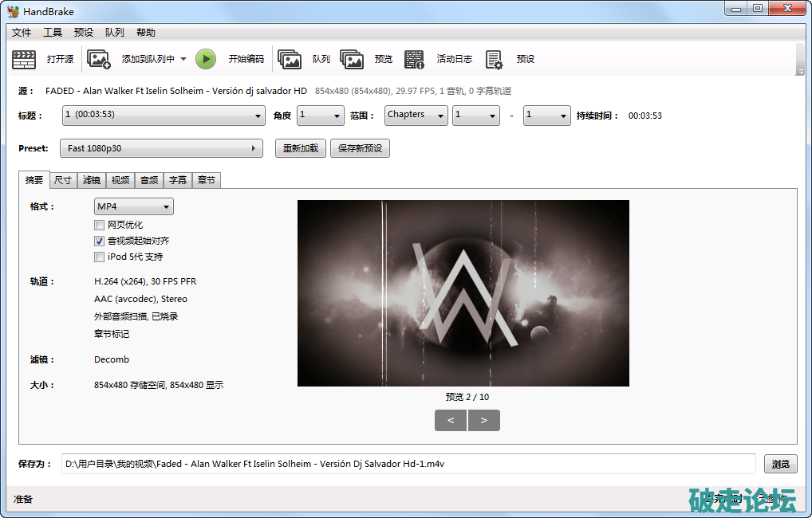Viewport: 812px width, 518px height.
Task: Click the 保存新预设 button
Action: (360, 148)
